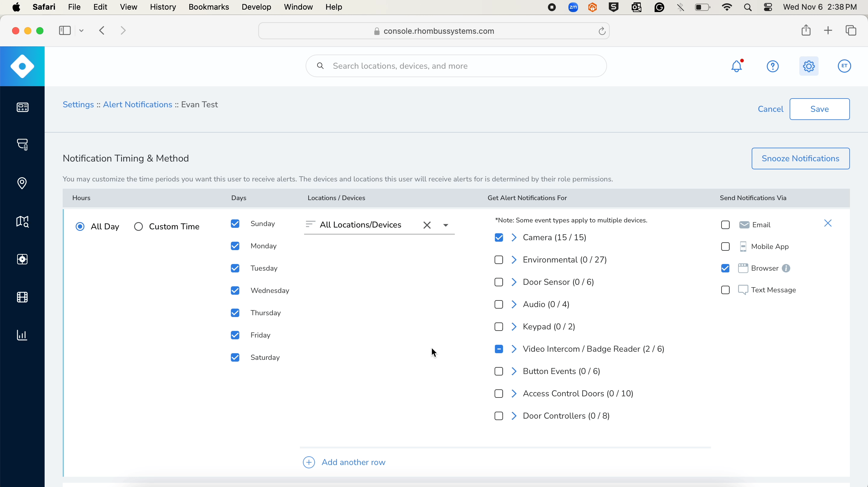Open the help question mark icon
The image size is (868, 487).
tap(773, 66)
